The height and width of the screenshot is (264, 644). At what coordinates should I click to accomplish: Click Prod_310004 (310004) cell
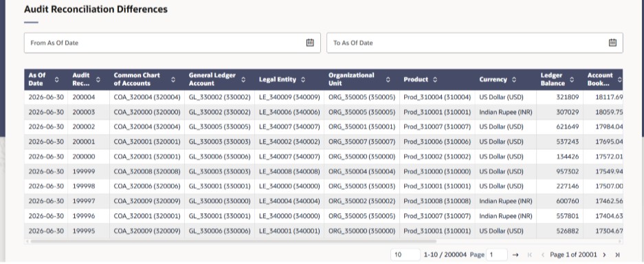437,98
